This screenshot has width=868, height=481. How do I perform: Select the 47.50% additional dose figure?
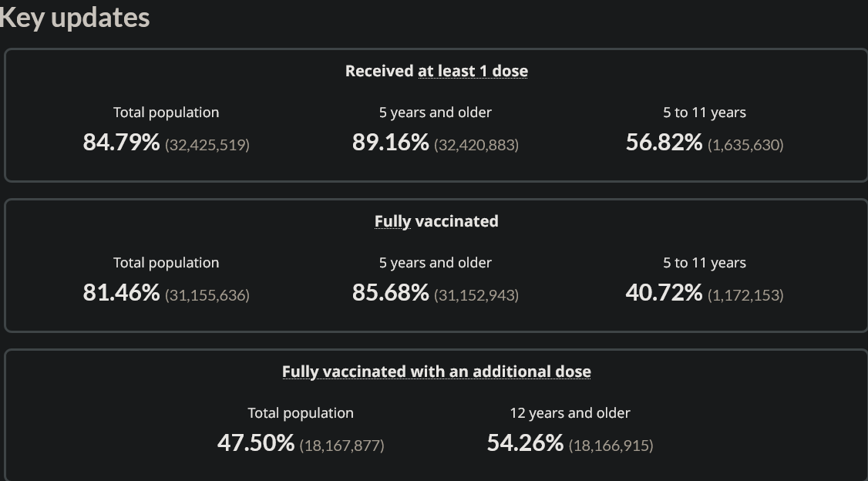[x=255, y=443]
